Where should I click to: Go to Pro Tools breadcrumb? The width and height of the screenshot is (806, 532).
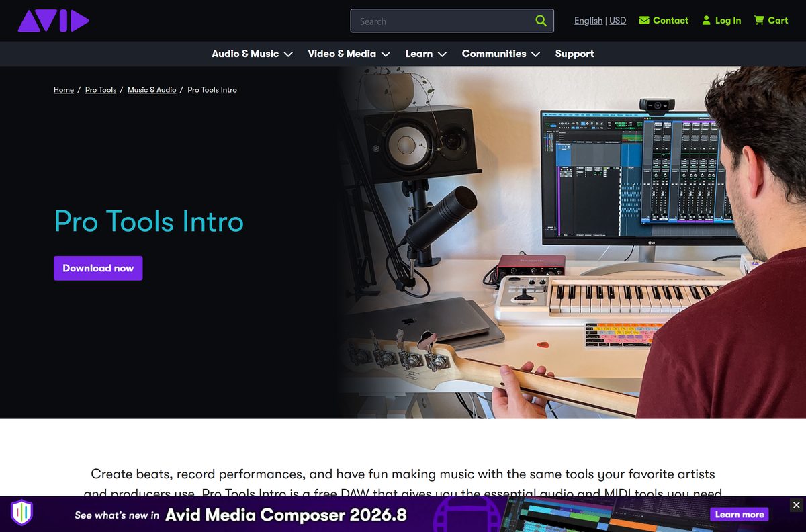101,90
